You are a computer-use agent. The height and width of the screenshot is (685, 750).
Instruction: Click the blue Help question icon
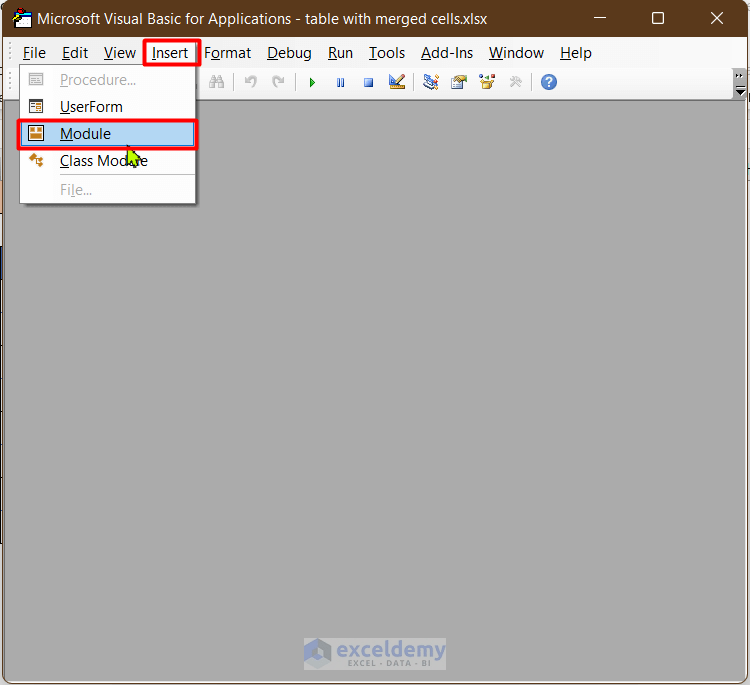tap(549, 82)
